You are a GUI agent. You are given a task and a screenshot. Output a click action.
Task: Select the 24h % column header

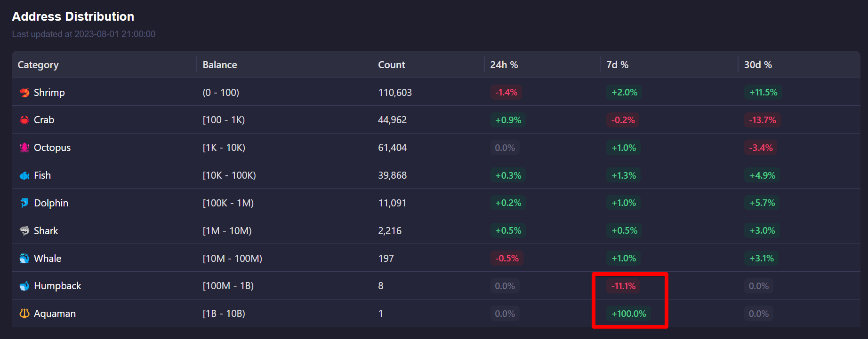tap(504, 65)
